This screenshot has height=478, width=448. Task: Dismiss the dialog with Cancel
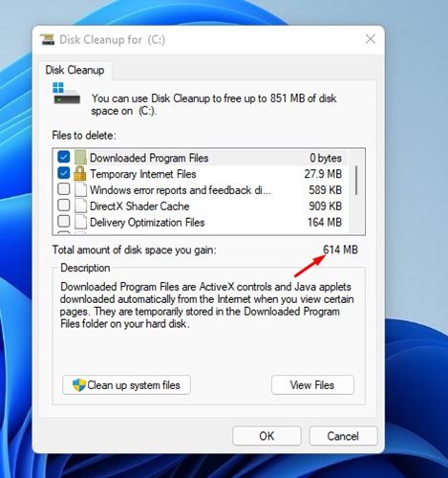click(343, 436)
